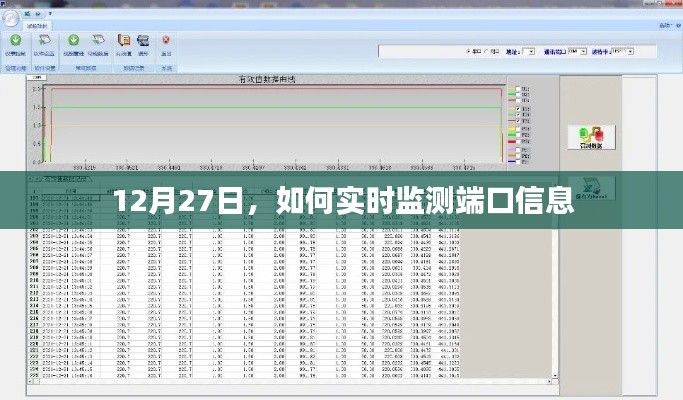Enable the P1 curve checkbox in legend
The image size is (683, 400).
[x=518, y=129]
